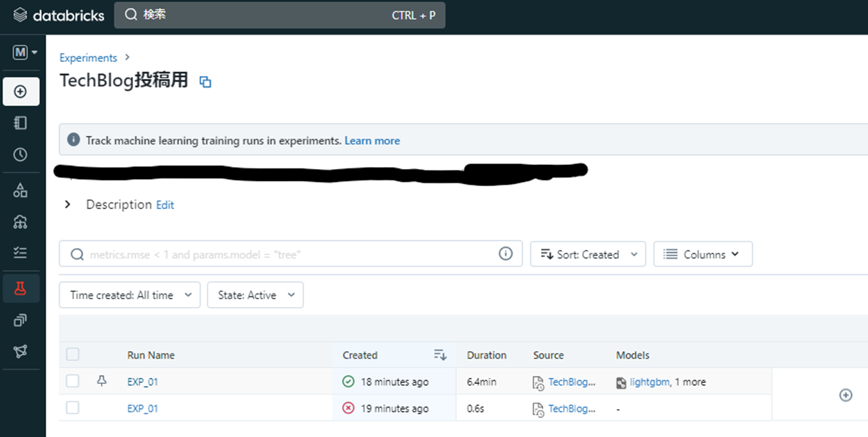The image size is (868, 437).
Task: Click the add column plus icon at right
Action: 845,395
